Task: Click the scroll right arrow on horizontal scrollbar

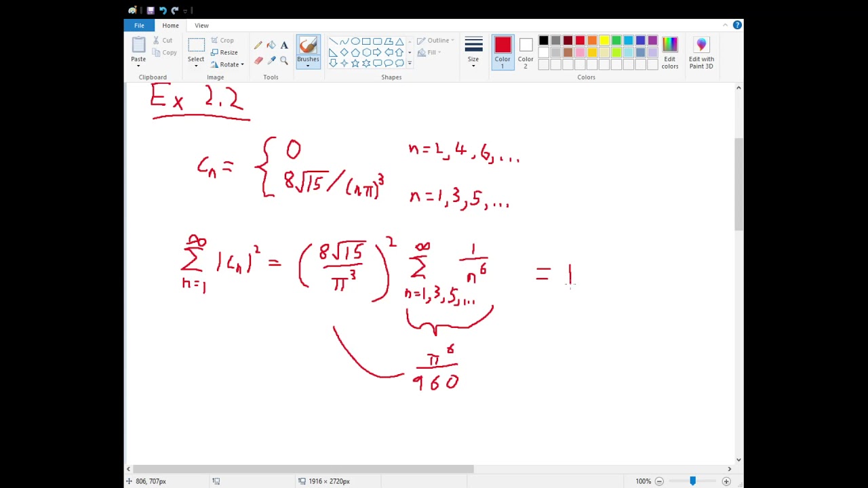Action: click(730, 469)
